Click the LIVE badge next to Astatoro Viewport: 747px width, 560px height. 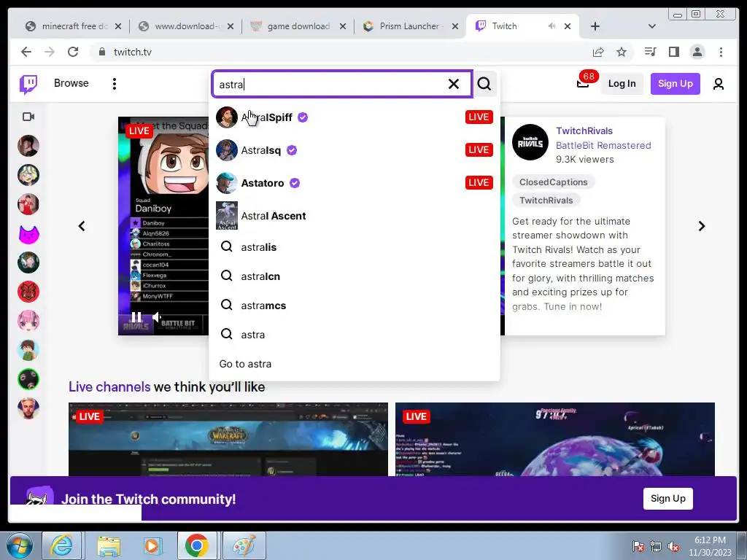[x=479, y=183]
